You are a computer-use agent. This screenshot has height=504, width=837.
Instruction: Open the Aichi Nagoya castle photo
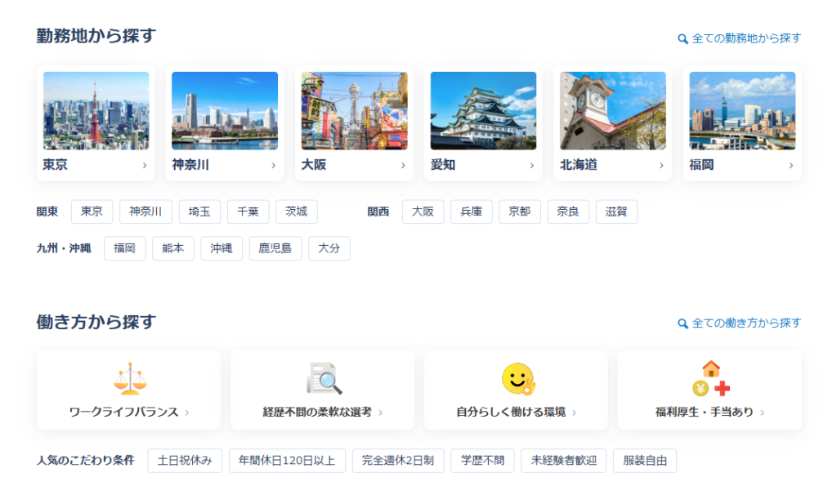pyautogui.click(x=484, y=110)
